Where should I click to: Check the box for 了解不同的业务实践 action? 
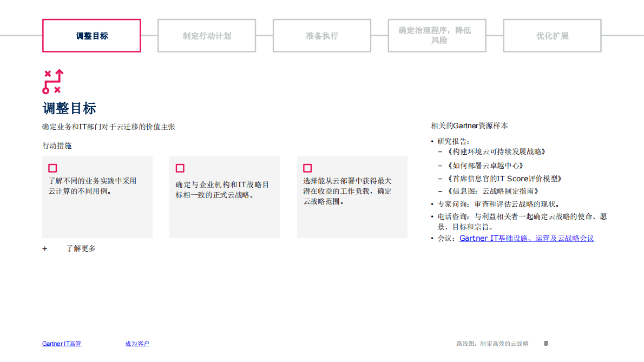click(x=52, y=168)
